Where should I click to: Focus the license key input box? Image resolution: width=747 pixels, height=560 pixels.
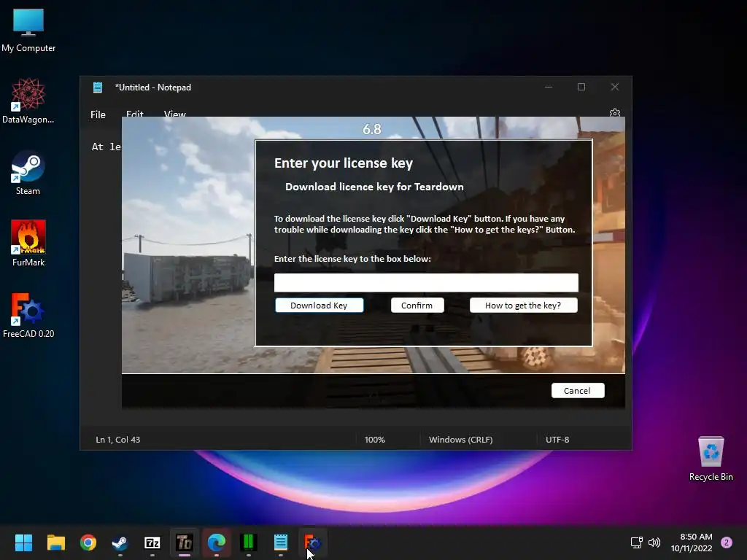[x=426, y=282]
